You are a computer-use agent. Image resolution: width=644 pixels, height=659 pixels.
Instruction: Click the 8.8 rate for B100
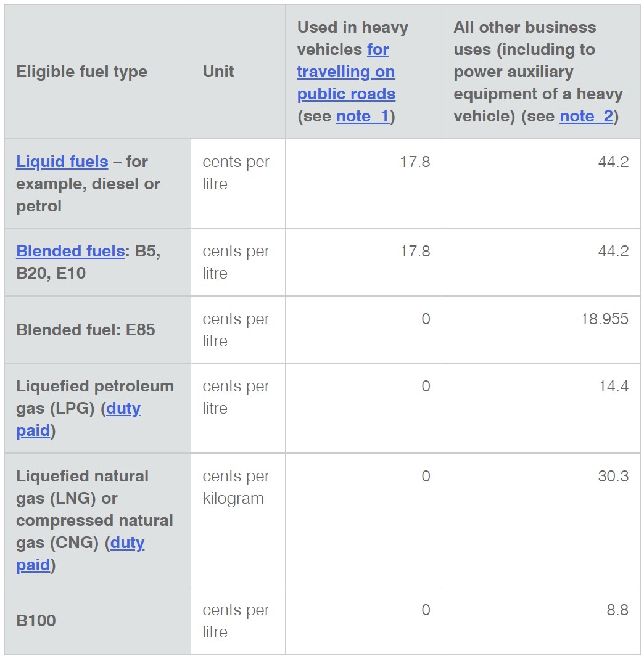(617, 610)
